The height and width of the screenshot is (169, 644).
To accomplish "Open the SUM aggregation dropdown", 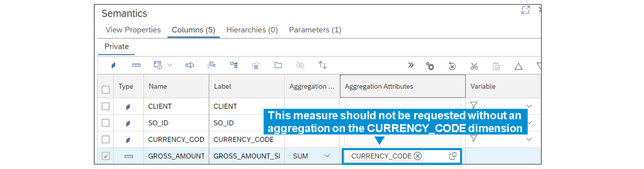I will coord(327,156).
